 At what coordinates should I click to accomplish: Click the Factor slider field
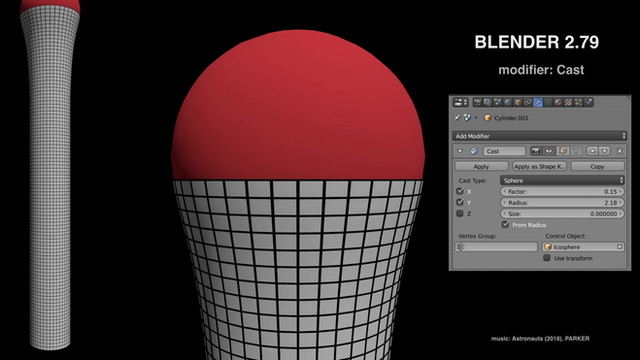coord(562,191)
